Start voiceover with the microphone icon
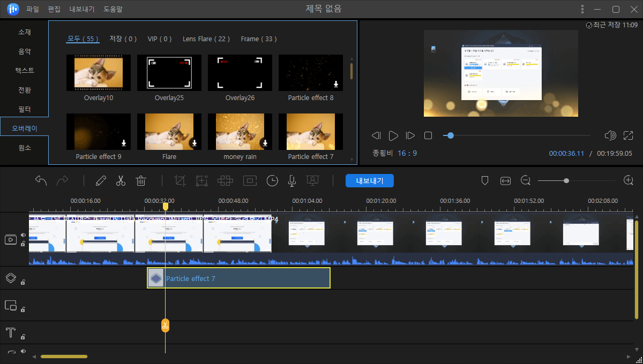643x364 pixels. pos(291,181)
